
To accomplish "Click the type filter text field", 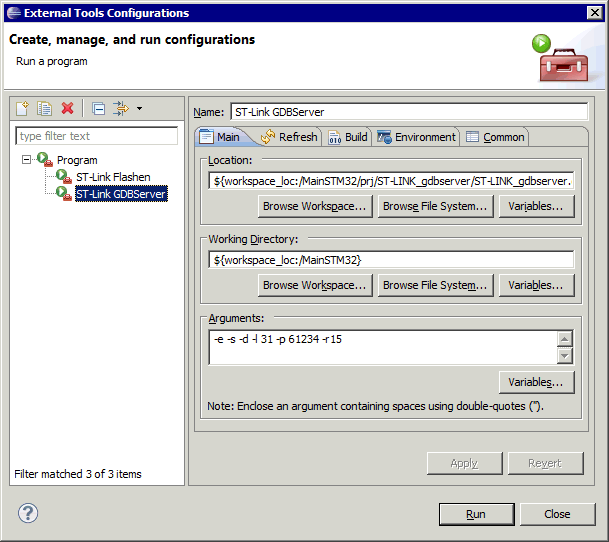I will (x=96, y=136).
